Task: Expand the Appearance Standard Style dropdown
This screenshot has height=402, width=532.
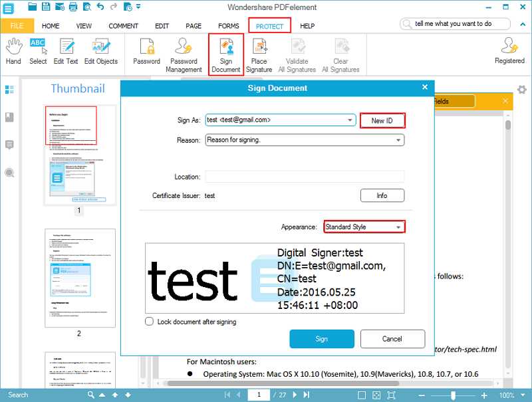Action: 398,227
